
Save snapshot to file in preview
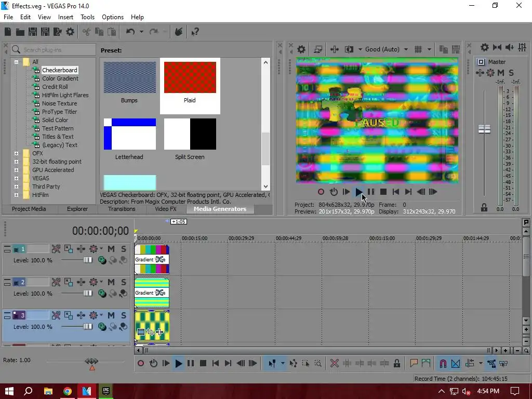pyautogui.click(x=456, y=49)
